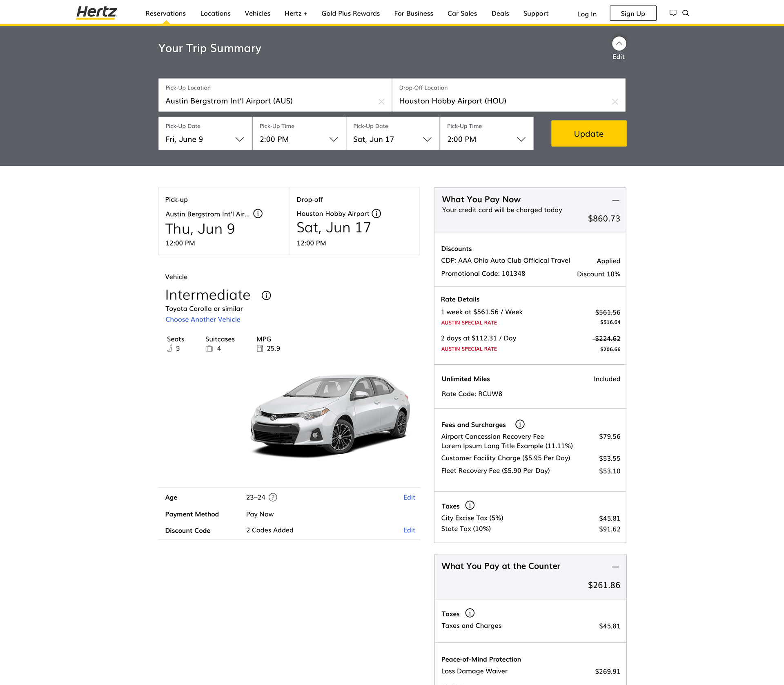
Task: Click the Sign Up button
Action: (x=633, y=13)
